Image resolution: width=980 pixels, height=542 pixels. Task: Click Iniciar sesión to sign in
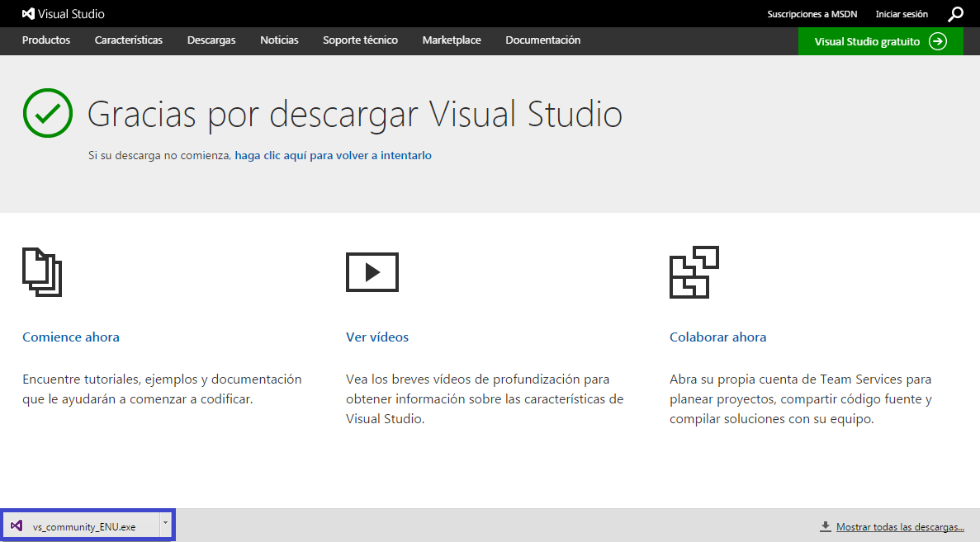click(x=902, y=14)
